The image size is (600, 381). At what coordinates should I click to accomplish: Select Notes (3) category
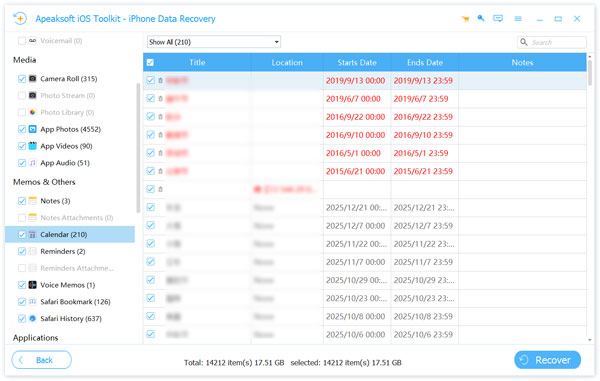(55, 201)
